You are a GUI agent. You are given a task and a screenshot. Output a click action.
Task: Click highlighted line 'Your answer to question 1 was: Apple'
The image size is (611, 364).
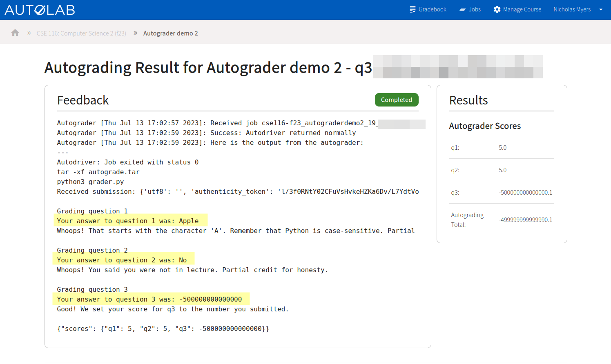[x=128, y=221]
